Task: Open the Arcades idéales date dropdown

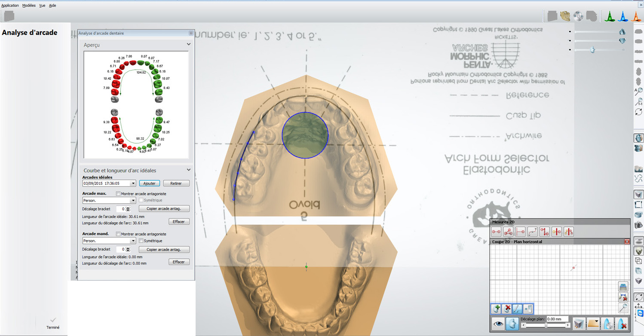Action: coord(133,183)
